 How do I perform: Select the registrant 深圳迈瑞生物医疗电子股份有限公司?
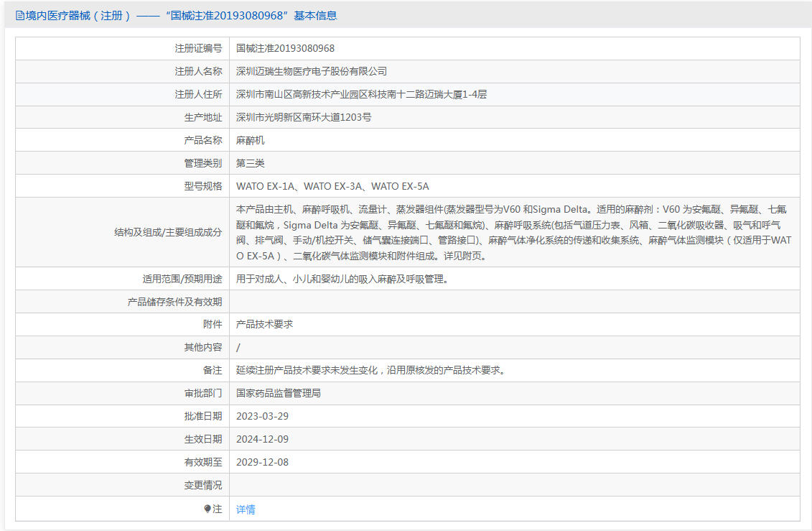click(312, 71)
